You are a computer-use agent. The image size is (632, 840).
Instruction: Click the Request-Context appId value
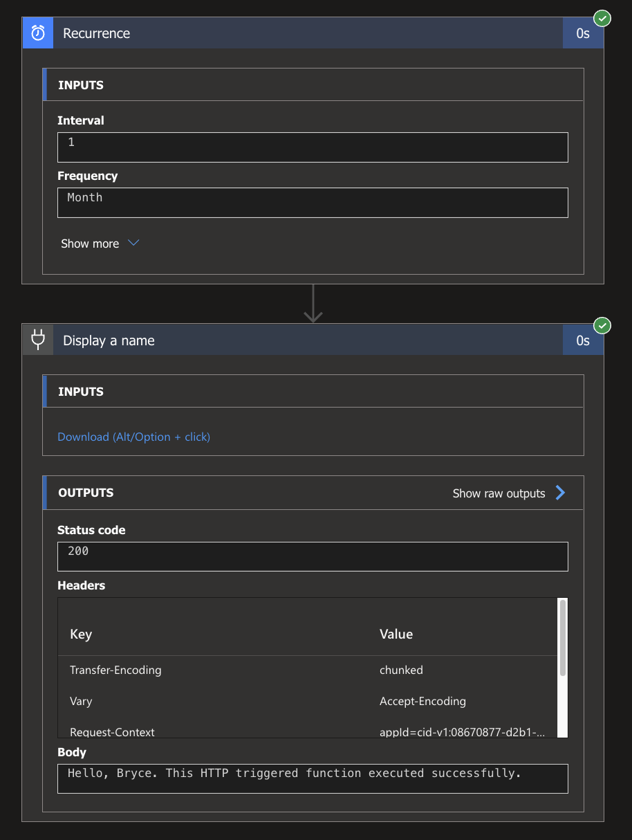coord(462,731)
